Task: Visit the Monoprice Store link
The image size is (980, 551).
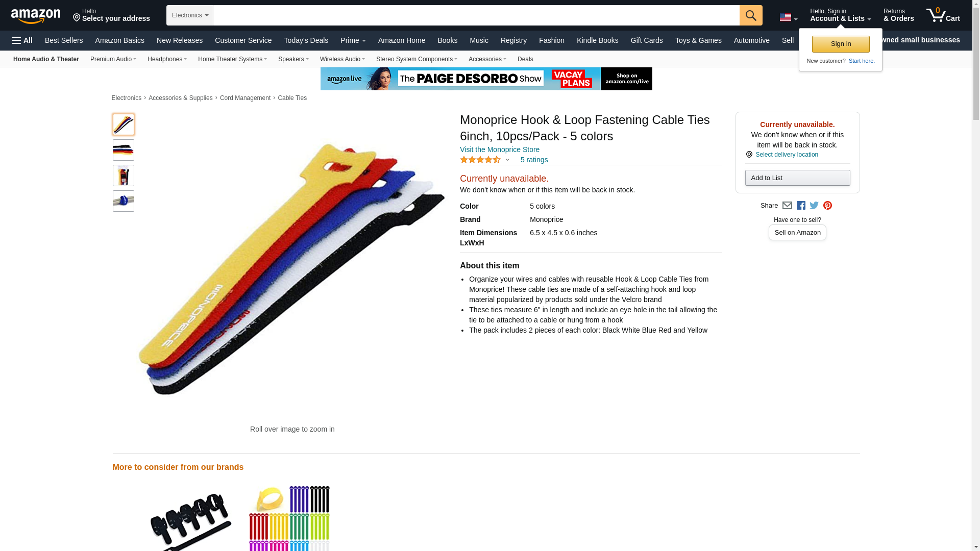Action: pyautogui.click(x=499, y=149)
